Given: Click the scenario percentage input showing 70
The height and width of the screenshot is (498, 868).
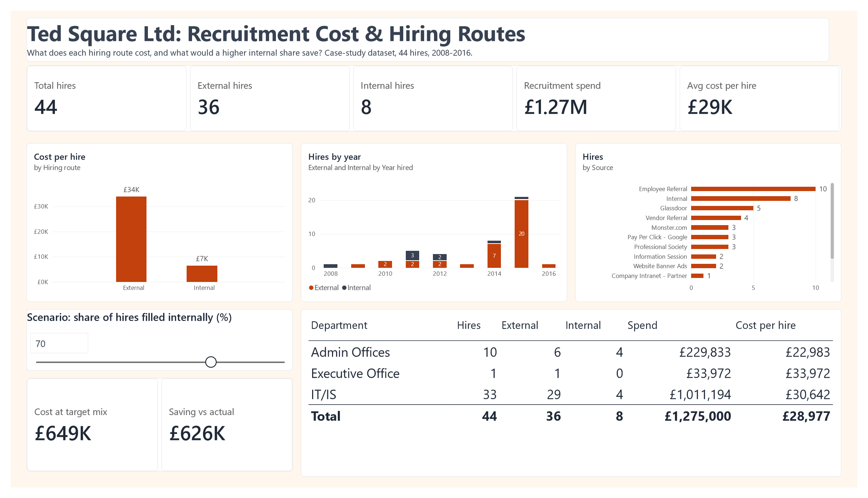Looking at the screenshot, I should (x=59, y=343).
